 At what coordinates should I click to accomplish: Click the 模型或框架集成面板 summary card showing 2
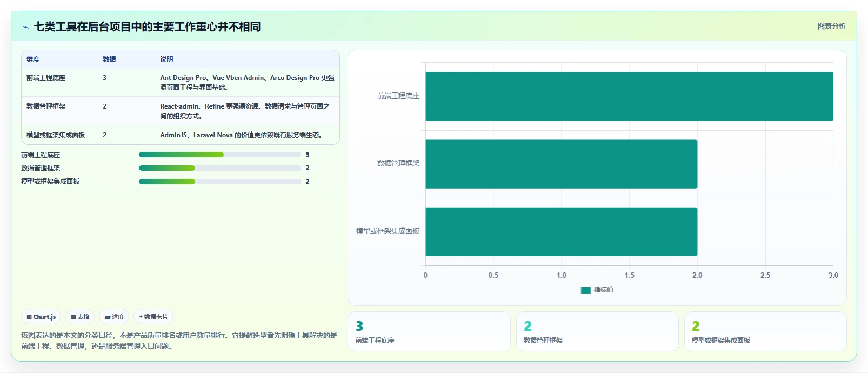click(765, 331)
